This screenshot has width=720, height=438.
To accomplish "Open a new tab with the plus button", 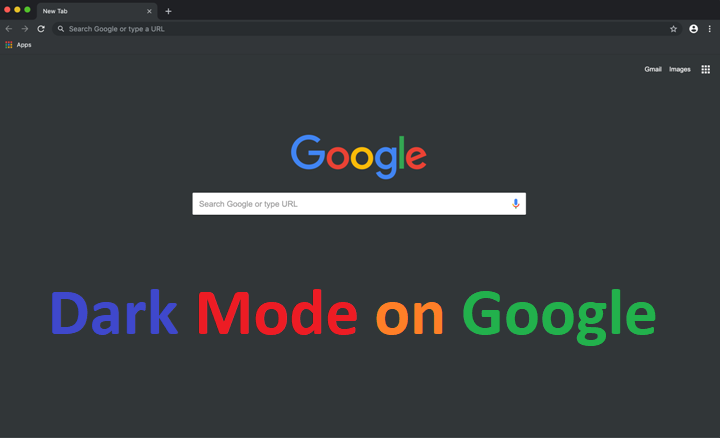I will point(168,11).
